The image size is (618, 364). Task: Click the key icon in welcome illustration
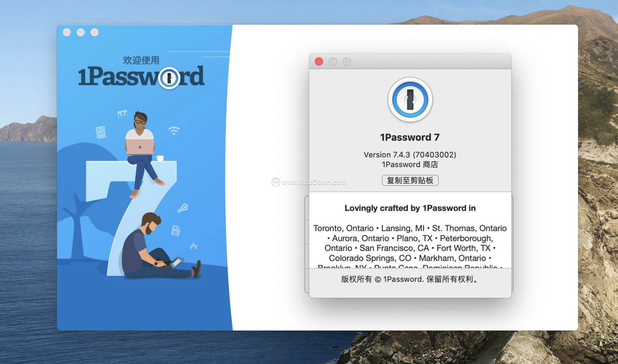click(x=183, y=208)
